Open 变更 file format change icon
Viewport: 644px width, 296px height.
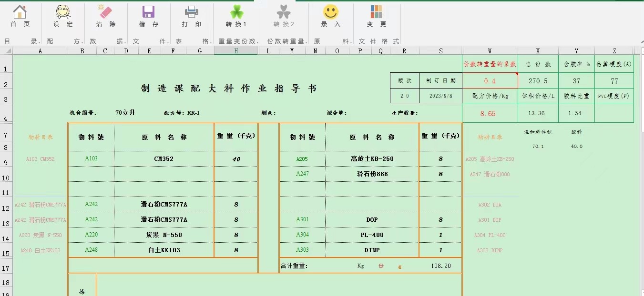[x=376, y=12]
